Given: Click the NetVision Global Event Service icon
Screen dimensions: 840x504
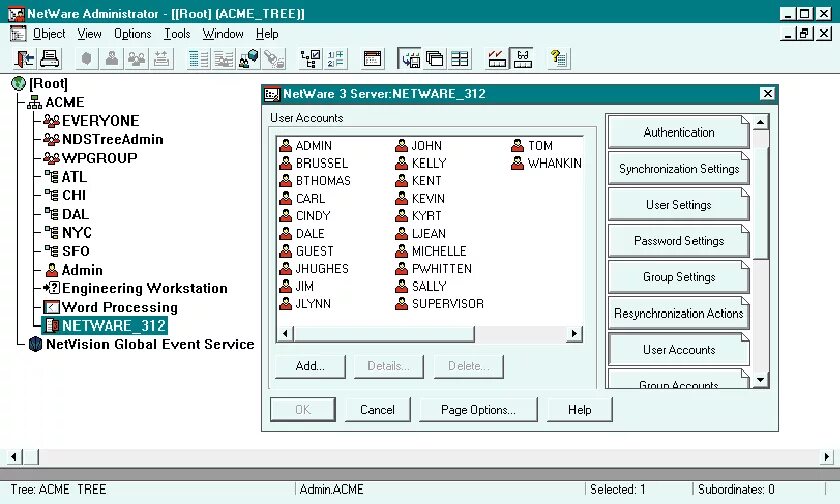Looking at the screenshot, I should (x=35, y=344).
